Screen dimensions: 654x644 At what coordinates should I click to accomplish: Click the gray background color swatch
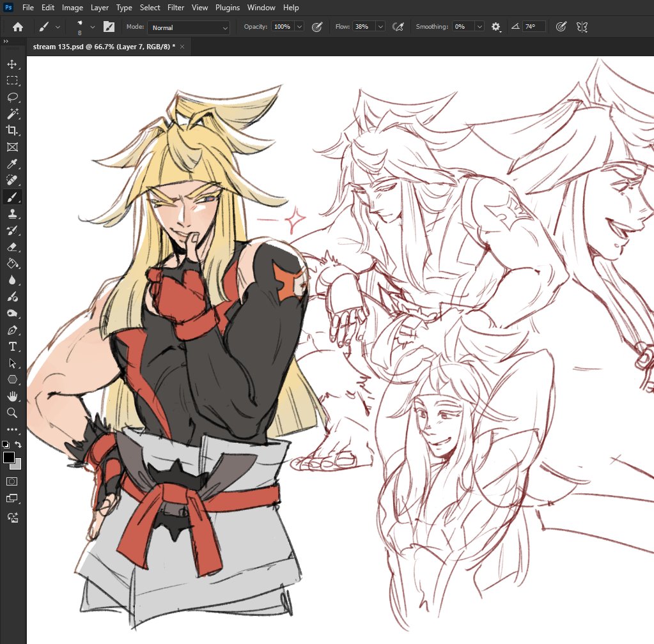click(x=17, y=465)
